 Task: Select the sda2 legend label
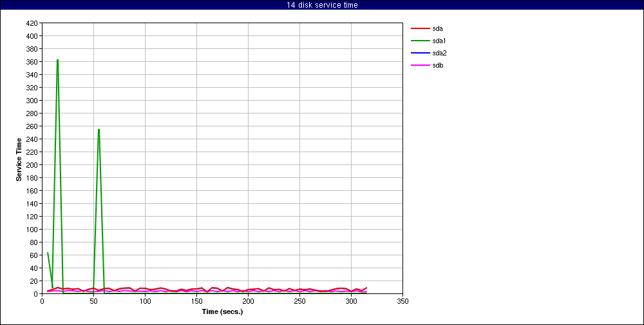coord(439,53)
